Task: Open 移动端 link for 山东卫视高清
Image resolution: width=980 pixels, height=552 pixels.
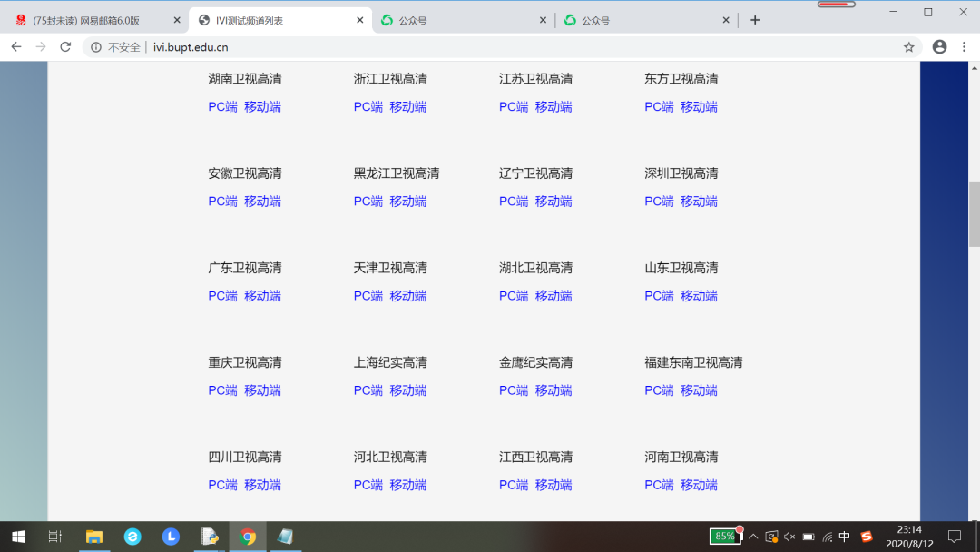Action: [699, 296]
